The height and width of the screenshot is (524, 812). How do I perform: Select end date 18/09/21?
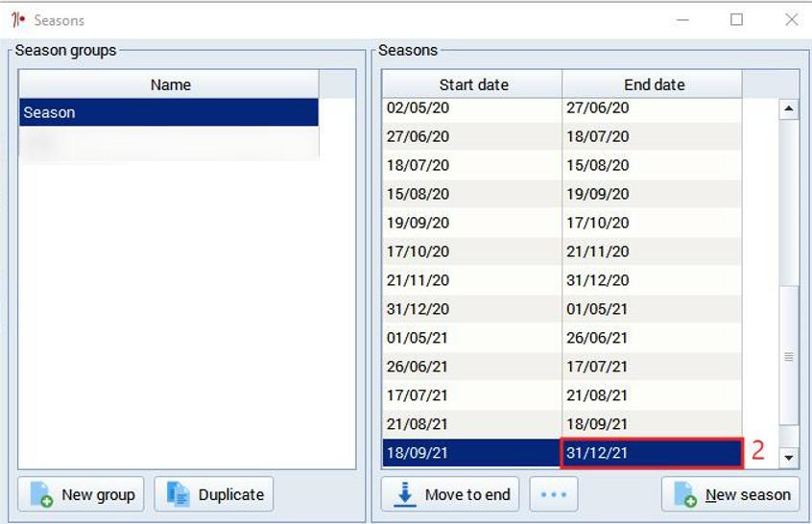point(653,424)
